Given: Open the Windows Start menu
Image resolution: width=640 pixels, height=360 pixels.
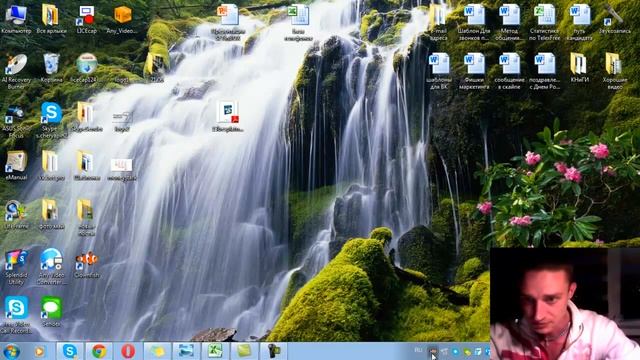Looking at the screenshot, I should [11, 351].
